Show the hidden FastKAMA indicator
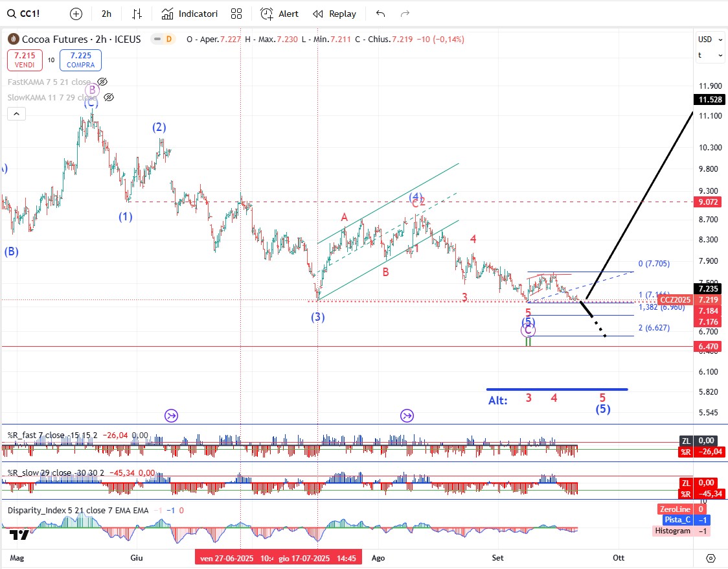Image resolution: width=728 pixels, height=569 pixels. [102, 82]
